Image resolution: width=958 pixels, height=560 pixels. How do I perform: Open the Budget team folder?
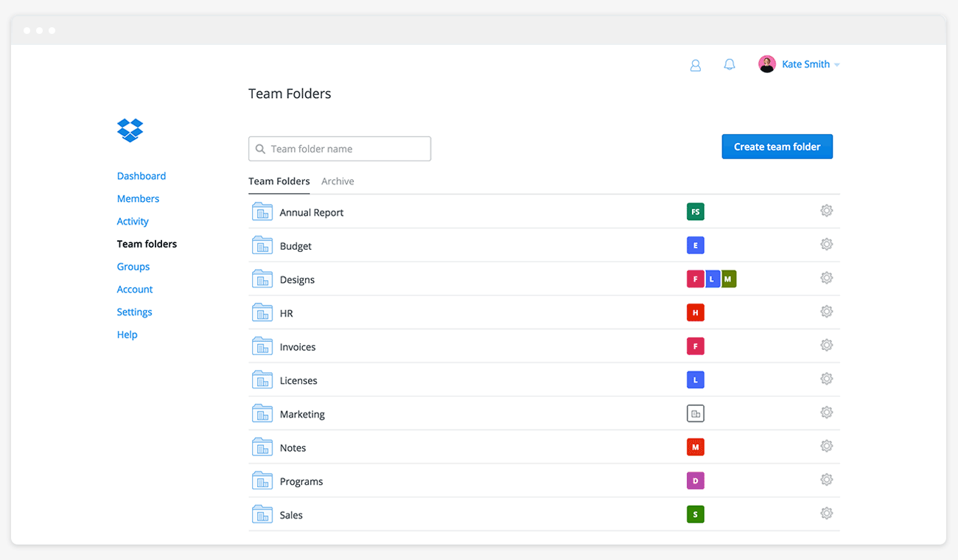pyautogui.click(x=296, y=246)
